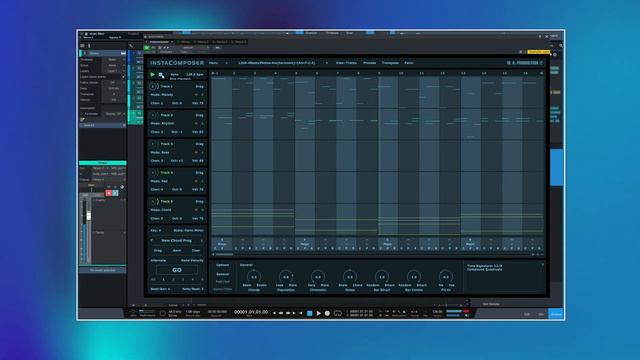Click the Studio One transport Stop button
The height and width of the screenshot is (360, 640).
pyautogui.click(x=309, y=313)
